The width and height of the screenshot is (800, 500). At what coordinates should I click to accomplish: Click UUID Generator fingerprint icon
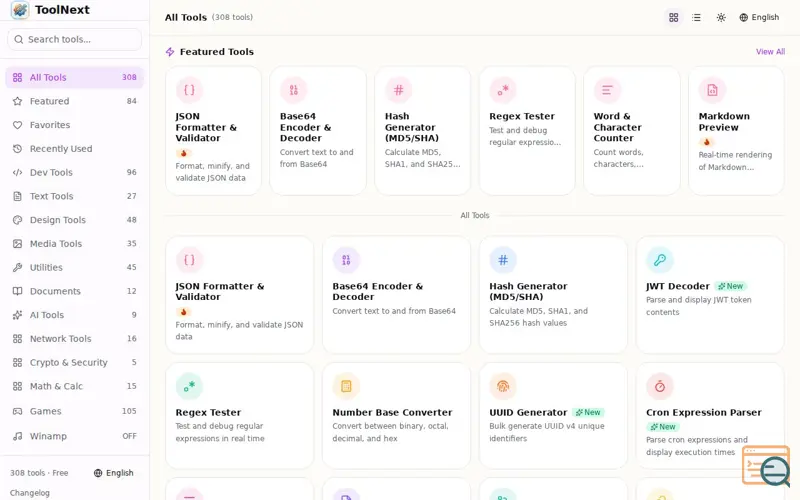pos(503,386)
